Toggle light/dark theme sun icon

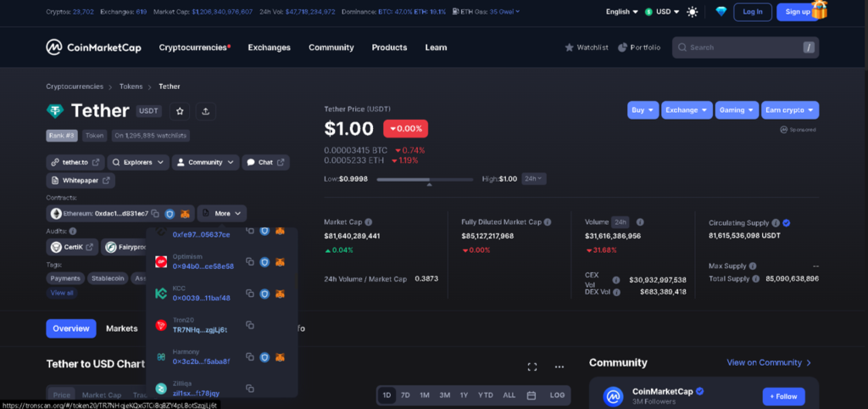coord(692,12)
